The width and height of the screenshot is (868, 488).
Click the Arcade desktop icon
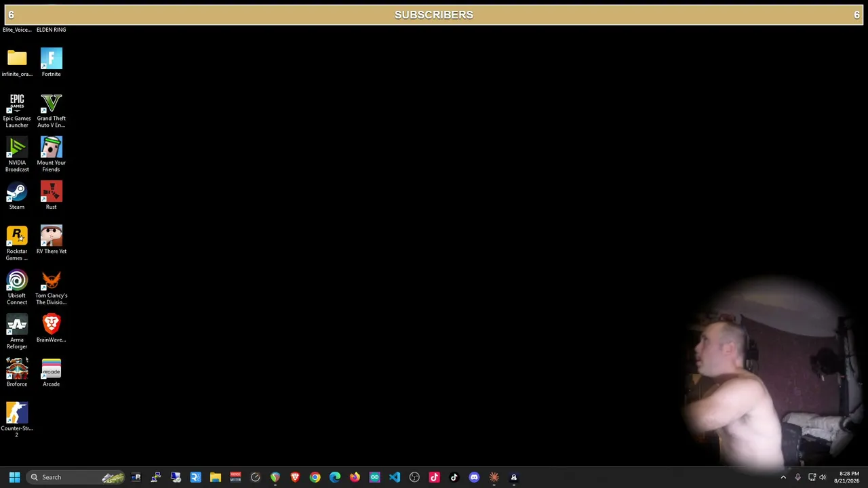[x=51, y=373]
